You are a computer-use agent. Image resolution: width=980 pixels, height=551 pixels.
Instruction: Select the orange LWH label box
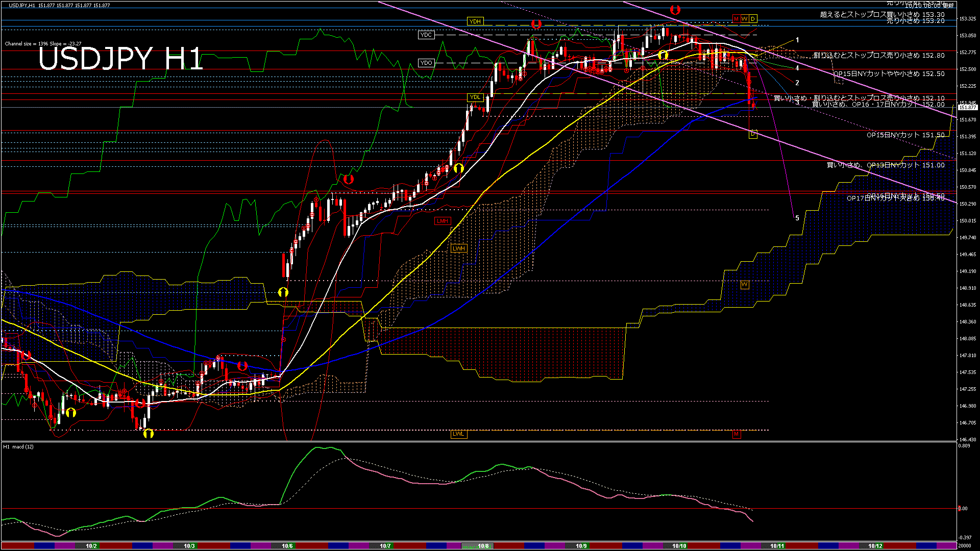pyautogui.click(x=459, y=248)
